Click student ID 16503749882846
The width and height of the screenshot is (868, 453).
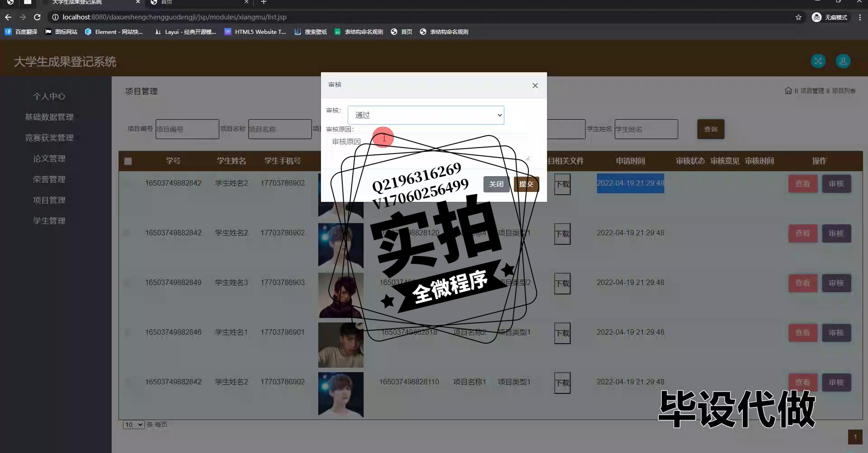coord(173,332)
